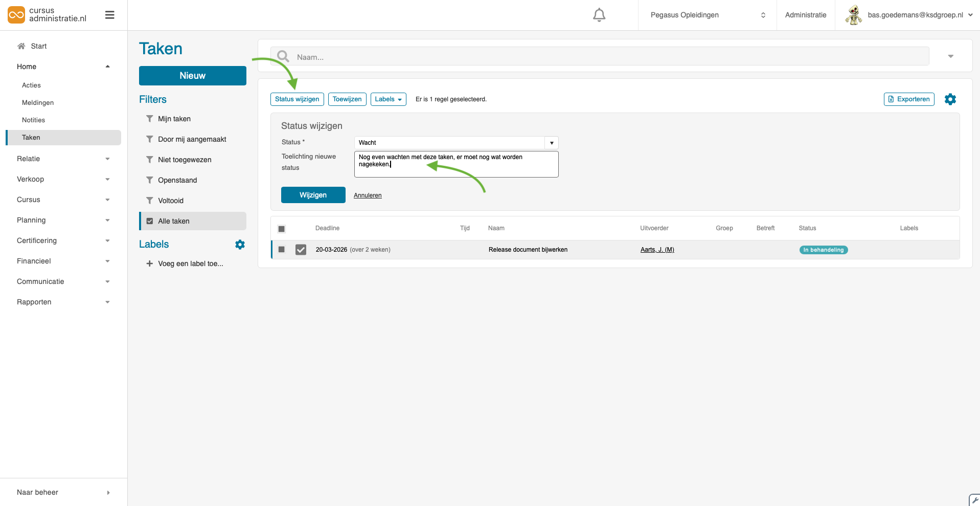This screenshot has width=980, height=506.
Task: Expand the Pegasus Opleidingen organization selector
Action: coord(707,15)
